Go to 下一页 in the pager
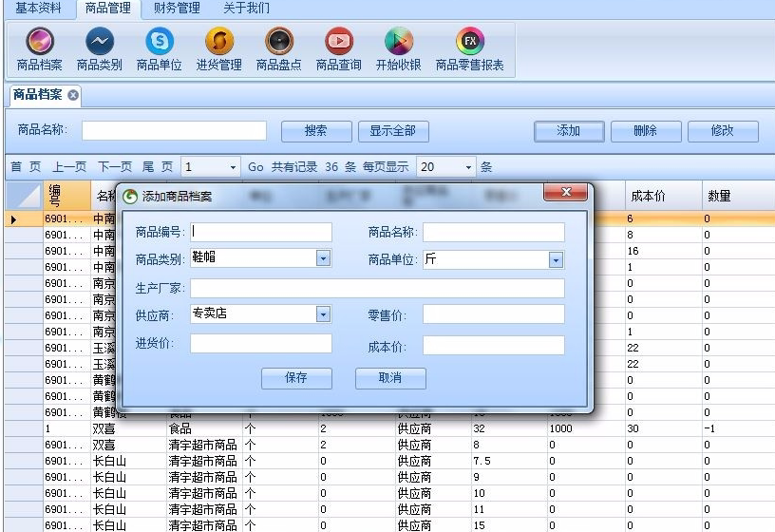 pos(115,167)
